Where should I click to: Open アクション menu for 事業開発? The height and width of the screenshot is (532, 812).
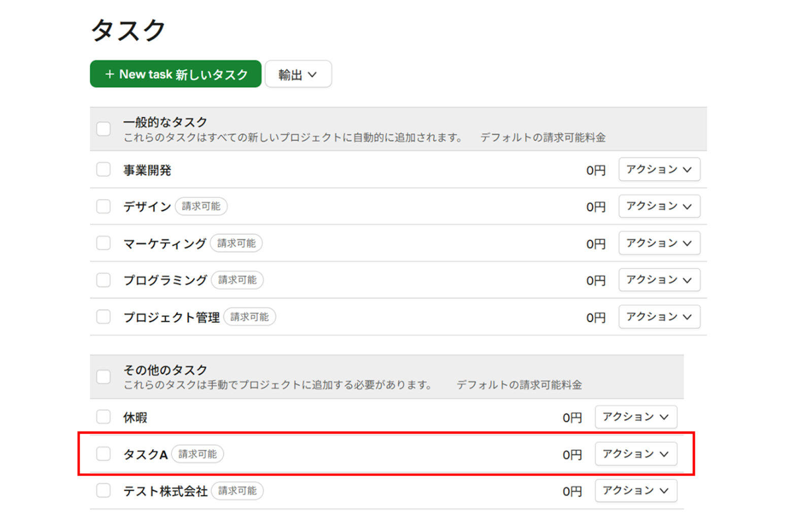pyautogui.click(x=659, y=170)
